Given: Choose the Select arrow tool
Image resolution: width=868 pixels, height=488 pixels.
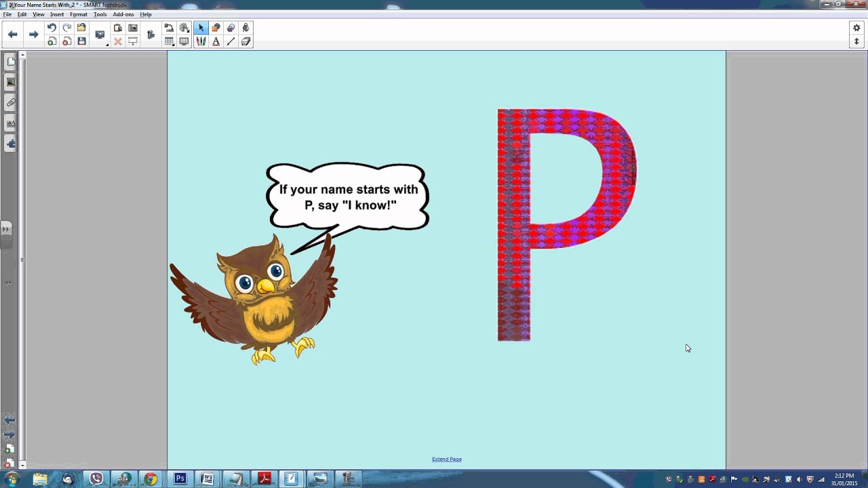Looking at the screenshot, I should tap(201, 28).
